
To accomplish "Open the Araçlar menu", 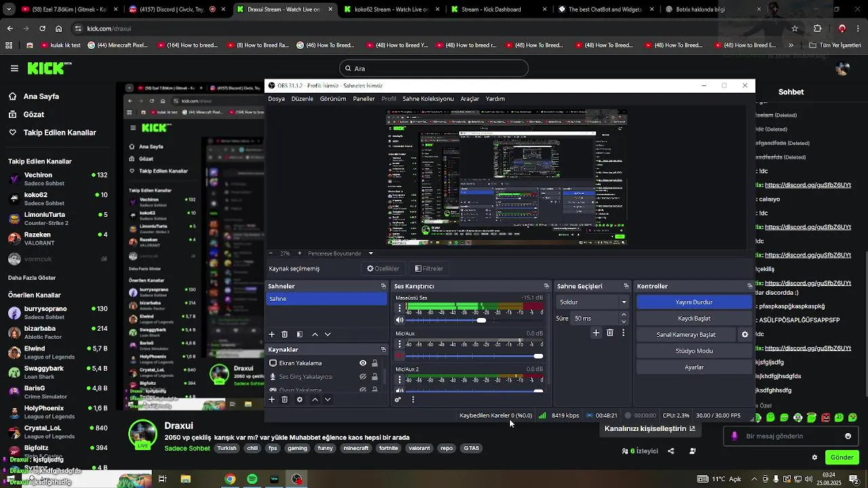I will coord(470,99).
